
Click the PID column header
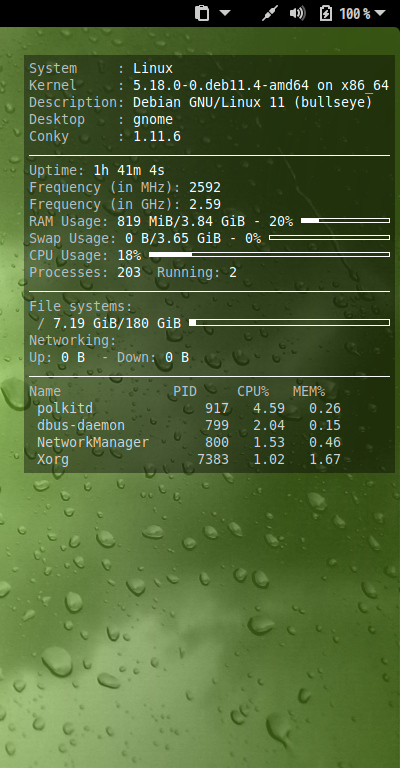(185, 391)
